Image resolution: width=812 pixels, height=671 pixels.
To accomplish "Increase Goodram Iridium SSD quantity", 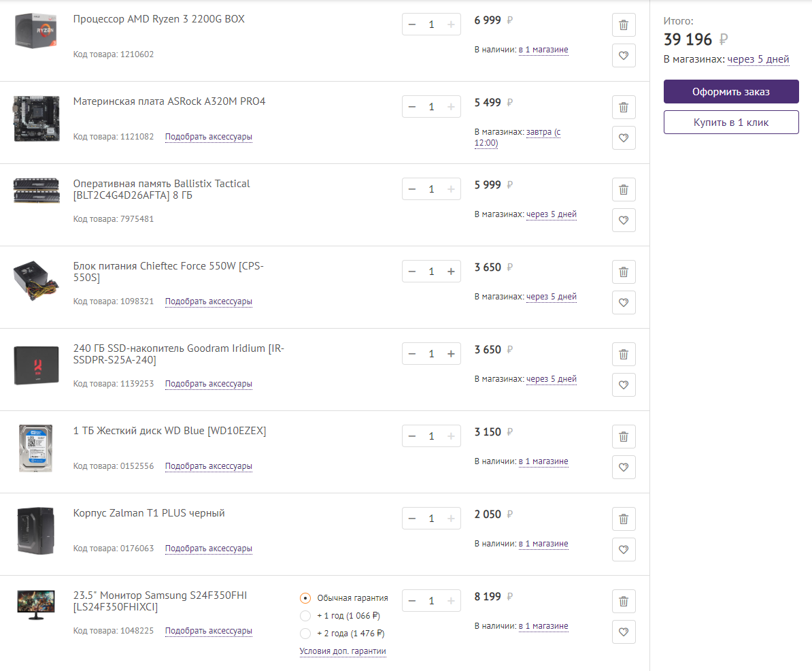I will pyautogui.click(x=450, y=354).
